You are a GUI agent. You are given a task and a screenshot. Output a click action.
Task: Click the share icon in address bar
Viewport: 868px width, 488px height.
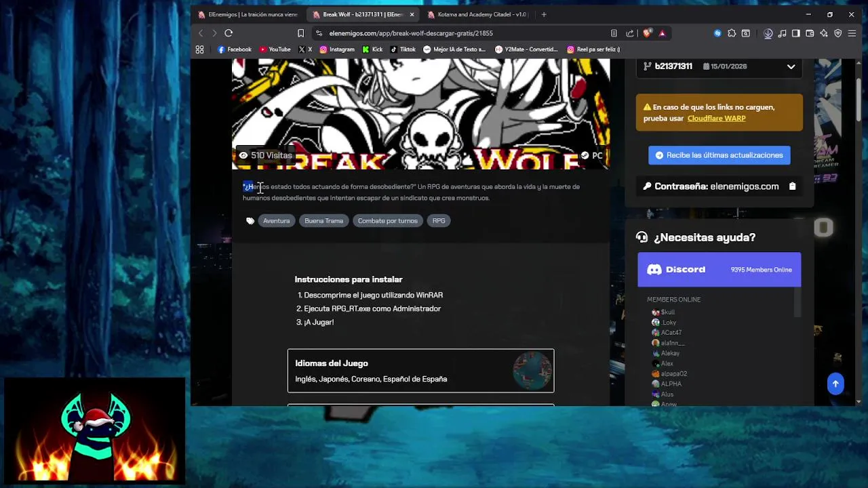click(x=630, y=33)
